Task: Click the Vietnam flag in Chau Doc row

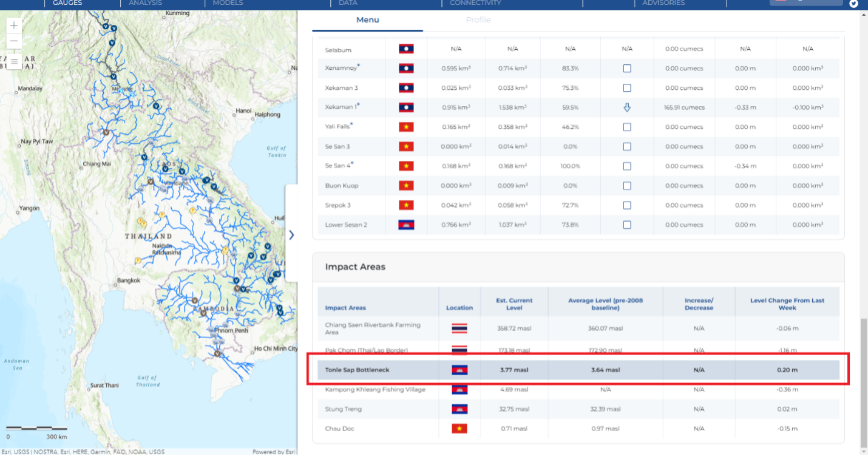Action: click(x=459, y=429)
